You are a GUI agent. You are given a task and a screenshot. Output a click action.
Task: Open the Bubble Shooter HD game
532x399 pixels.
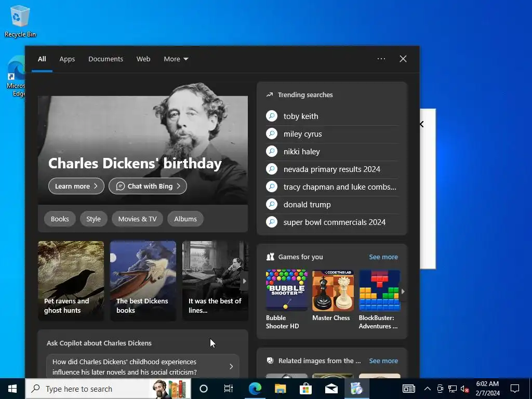pyautogui.click(x=286, y=299)
